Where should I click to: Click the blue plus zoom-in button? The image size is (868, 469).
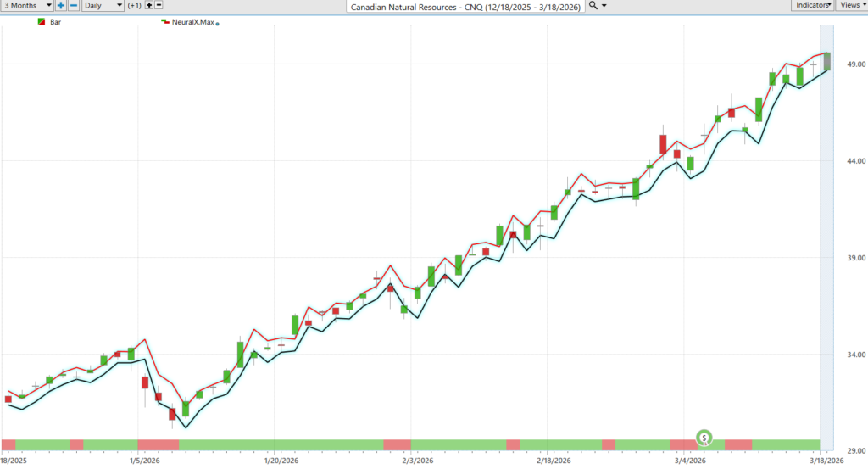(61, 6)
